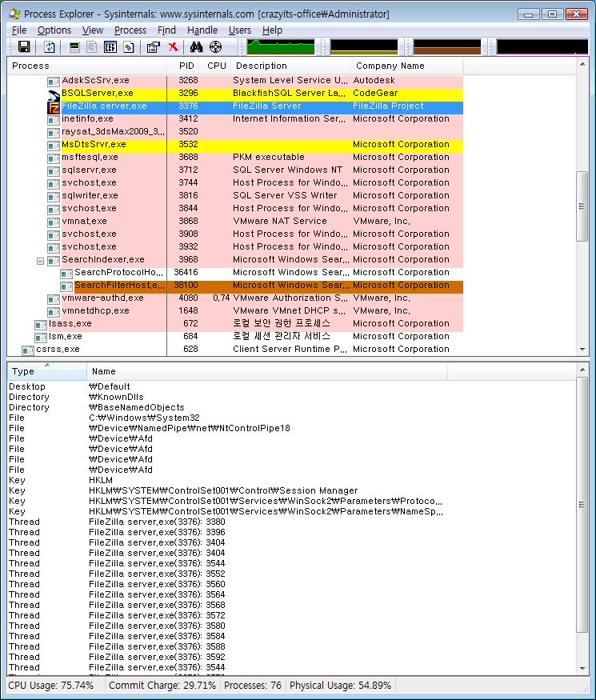Sort handles by Type column header
The image size is (596, 700).
[x=47, y=371]
